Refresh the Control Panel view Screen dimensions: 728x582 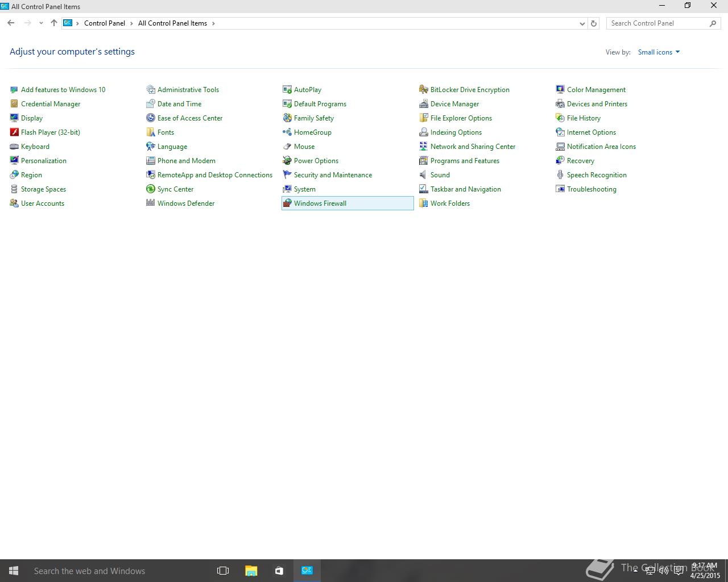pyautogui.click(x=594, y=23)
